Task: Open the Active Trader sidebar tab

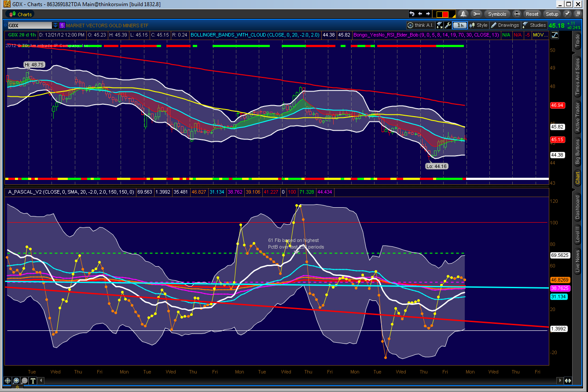Action: [x=578, y=117]
